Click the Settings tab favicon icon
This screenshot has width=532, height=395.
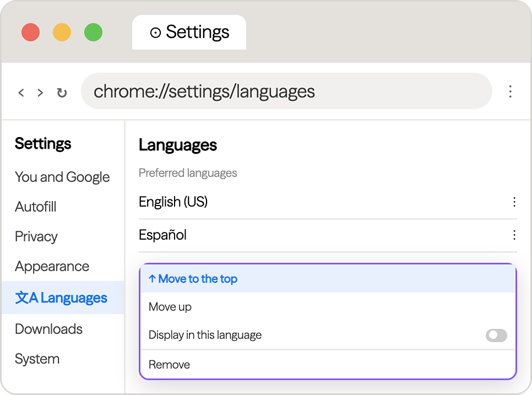pyautogui.click(x=155, y=33)
